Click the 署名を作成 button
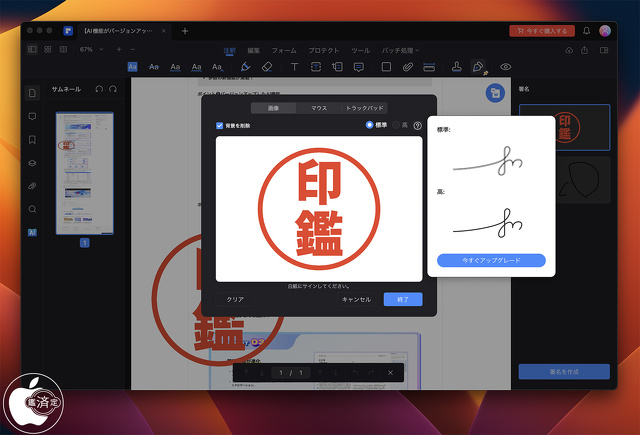Viewport: 640px width, 435px height. (x=564, y=372)
